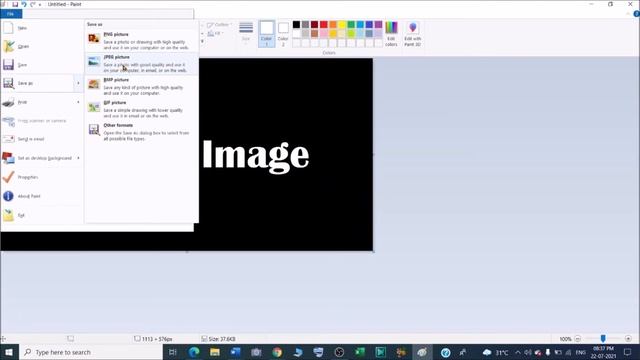
Task: Open Edit colors dialog
Action: tap(391, 34)
